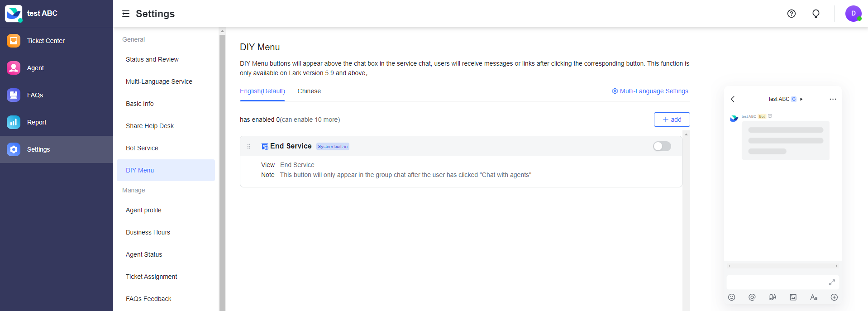This screenshot has width=868, height=311.
Task: Click the image attachment icon in preview
Action: pos(793,297)
